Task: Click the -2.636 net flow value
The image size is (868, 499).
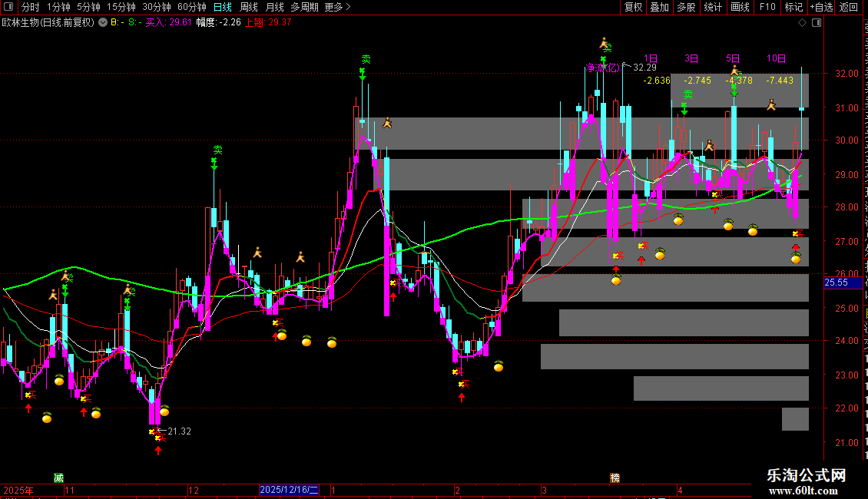Action: (x=657, y=80)
